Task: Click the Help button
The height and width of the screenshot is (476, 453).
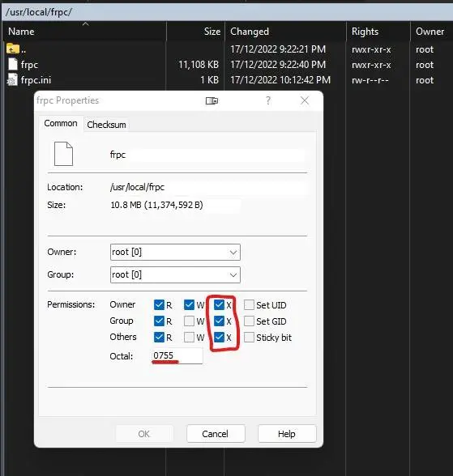Action: 287,434
